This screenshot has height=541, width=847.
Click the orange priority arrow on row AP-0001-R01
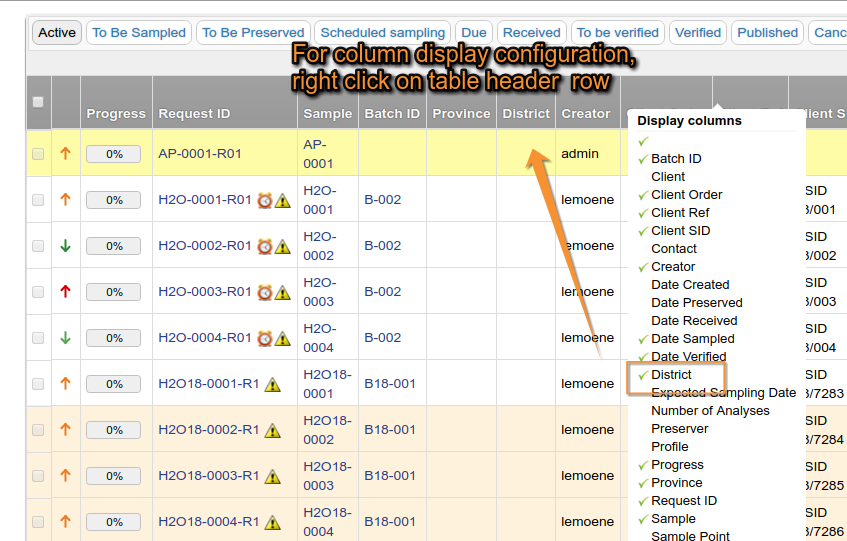pyautogui.click(x=66, y=154)
